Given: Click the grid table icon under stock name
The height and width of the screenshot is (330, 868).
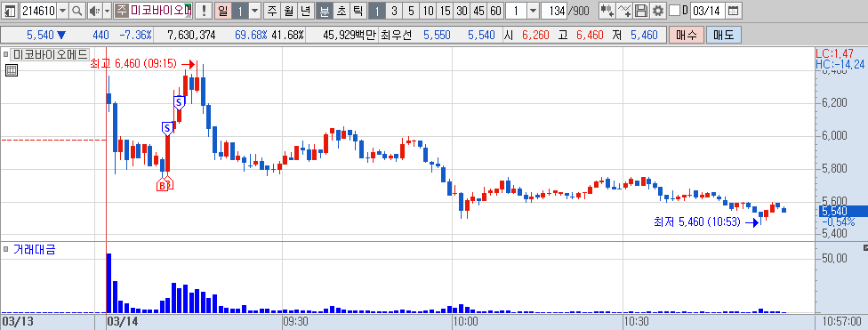Looking at the screenshot, I should (x=12, y=70).
